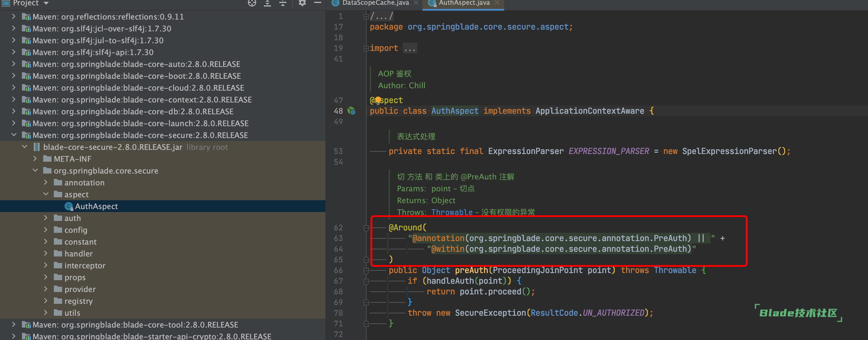The image size is (868, 340).
Task: Select Maven jcl-over-slf4j:1.7.30 library
Action: pos(102,28)
